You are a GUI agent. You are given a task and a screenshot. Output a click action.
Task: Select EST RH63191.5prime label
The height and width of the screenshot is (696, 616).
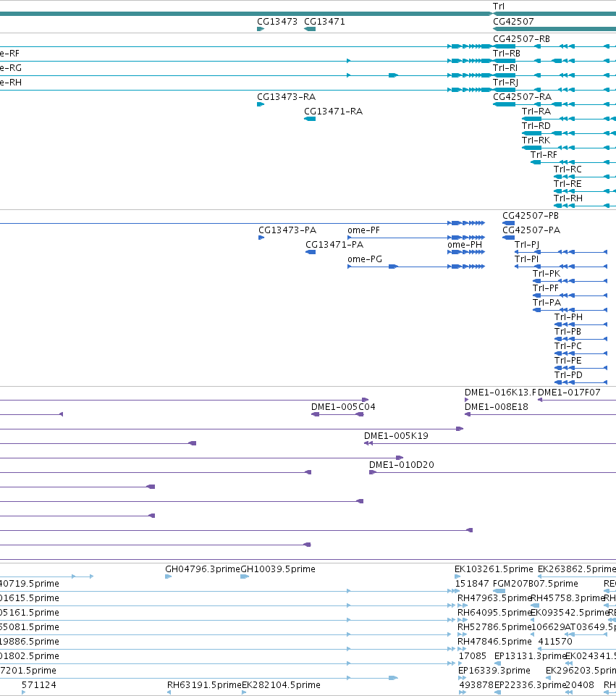[204, 685]
